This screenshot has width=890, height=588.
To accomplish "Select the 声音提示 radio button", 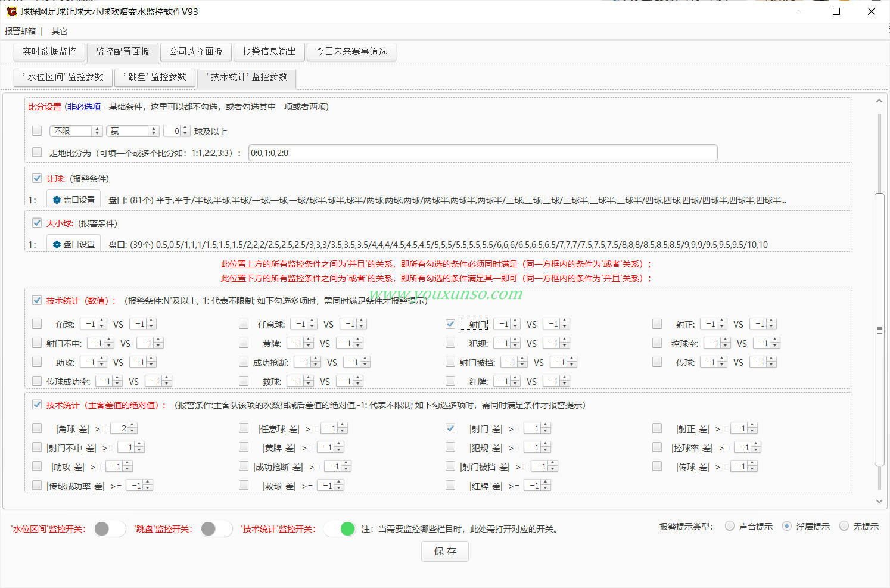I will (x=730, y=526).
